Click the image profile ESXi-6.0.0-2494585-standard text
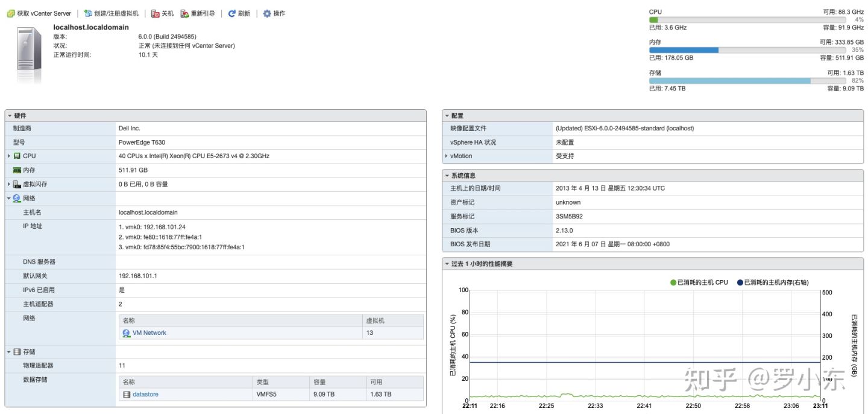Screen dimensions: 868x414 624,129
